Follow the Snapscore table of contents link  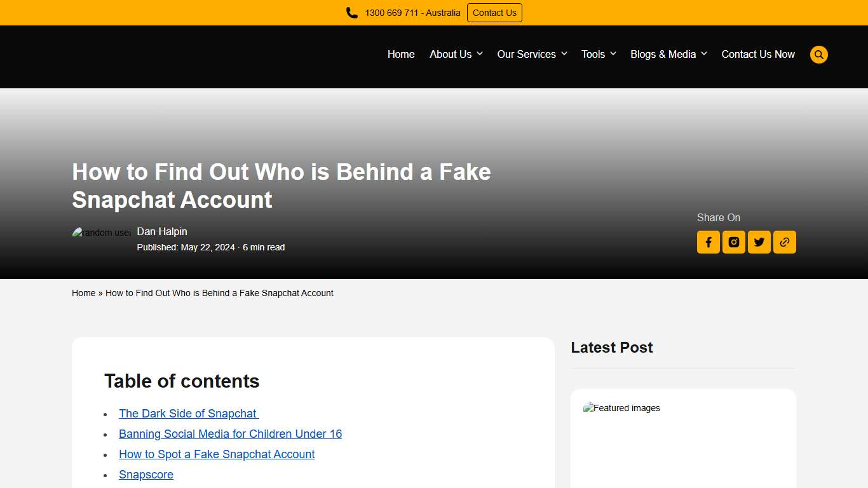pos(146,475)
